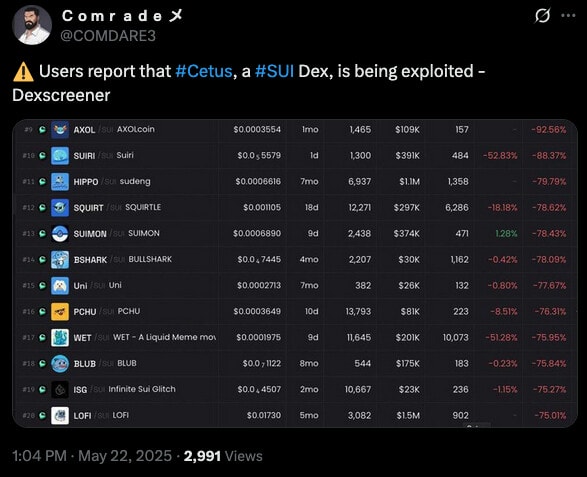The height and width of the screenshot is (477, 587).
Task: Click the AXOL token logo
Action: 60,130
